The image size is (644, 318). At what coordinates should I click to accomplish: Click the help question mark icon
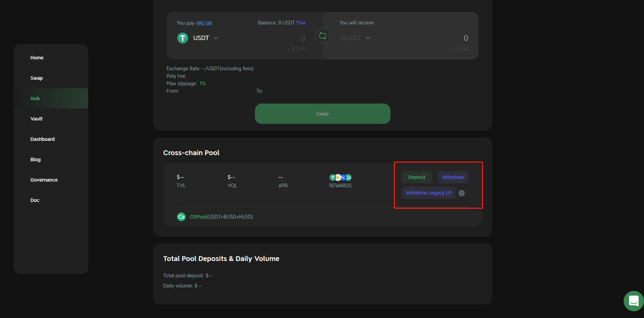461,193
